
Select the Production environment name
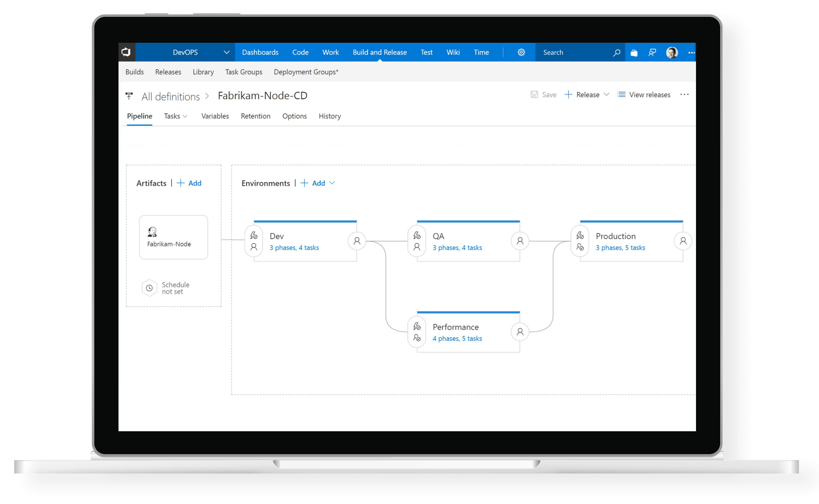[x=616, y=236]
